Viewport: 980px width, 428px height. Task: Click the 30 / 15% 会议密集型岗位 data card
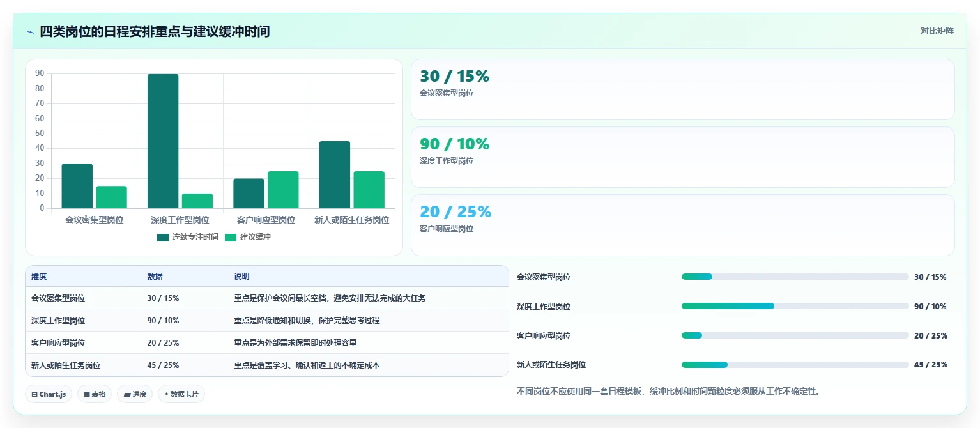point(682,89)
